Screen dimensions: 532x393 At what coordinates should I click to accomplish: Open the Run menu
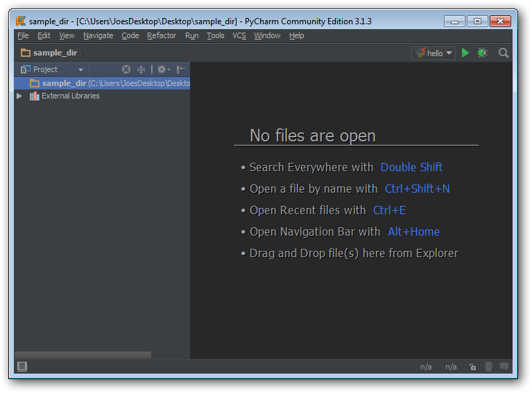click(x=191, y=35)
